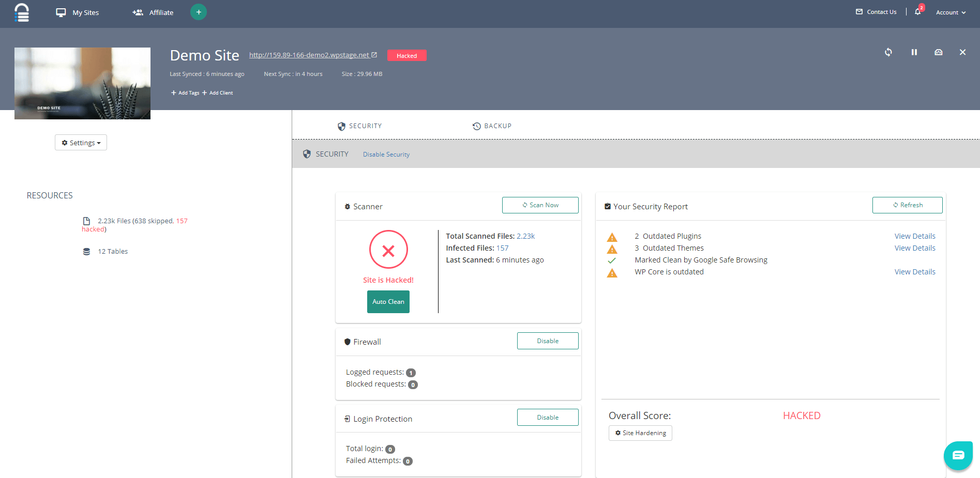Disable Login Protection
This screenshot has height=478, width=980.
click(547, 418)
